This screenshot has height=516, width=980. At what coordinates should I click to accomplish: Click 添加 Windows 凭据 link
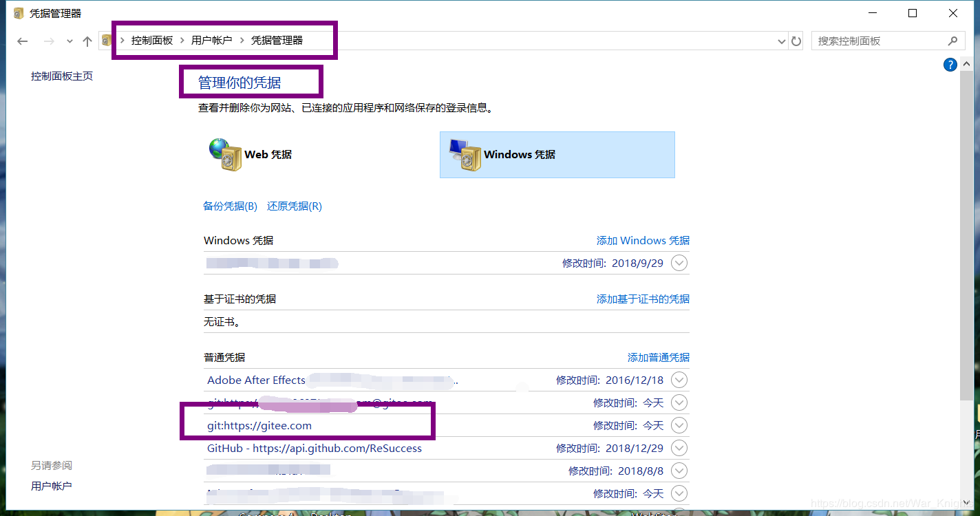coord(643,241)
